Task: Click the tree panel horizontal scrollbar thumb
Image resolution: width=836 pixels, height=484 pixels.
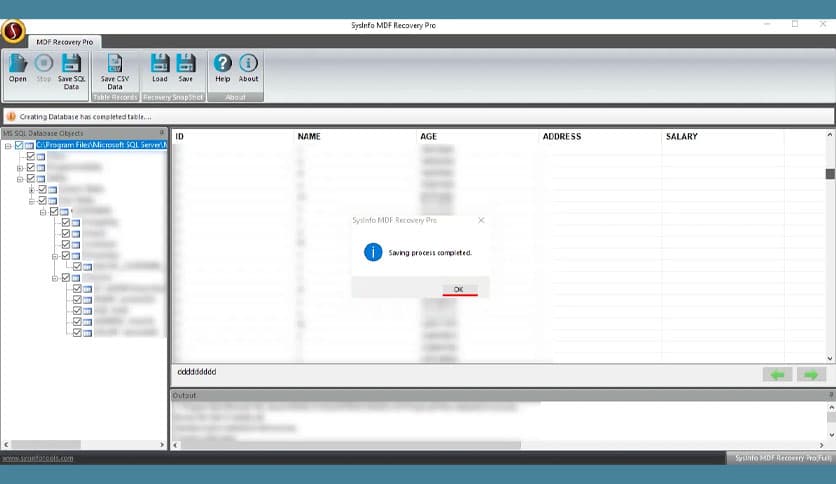Action: (x=46, y=444)
